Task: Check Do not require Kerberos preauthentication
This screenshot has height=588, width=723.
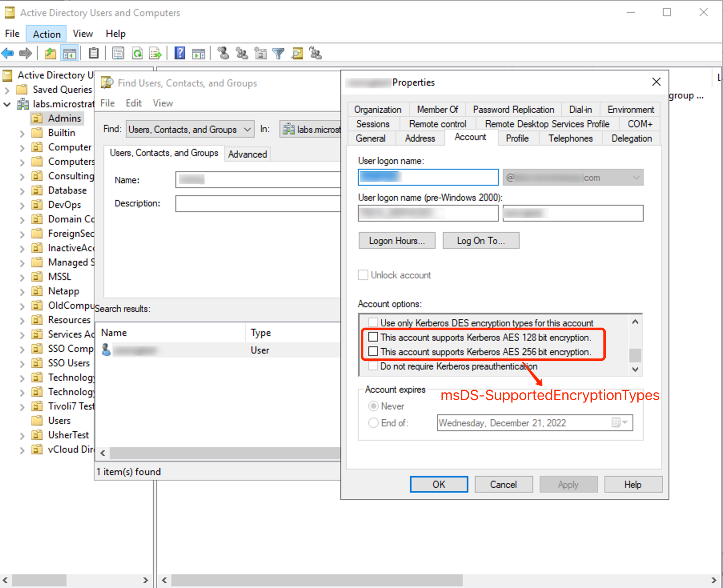Action: pyautogui.click(x=373, y=366)
